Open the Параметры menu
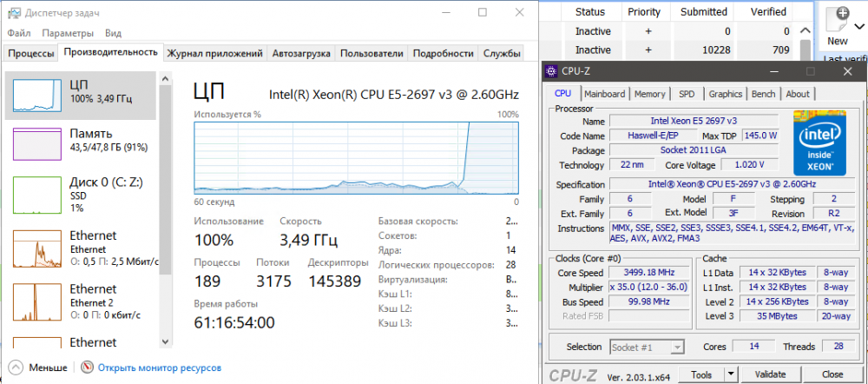868x384 pixels. [68, 33]
